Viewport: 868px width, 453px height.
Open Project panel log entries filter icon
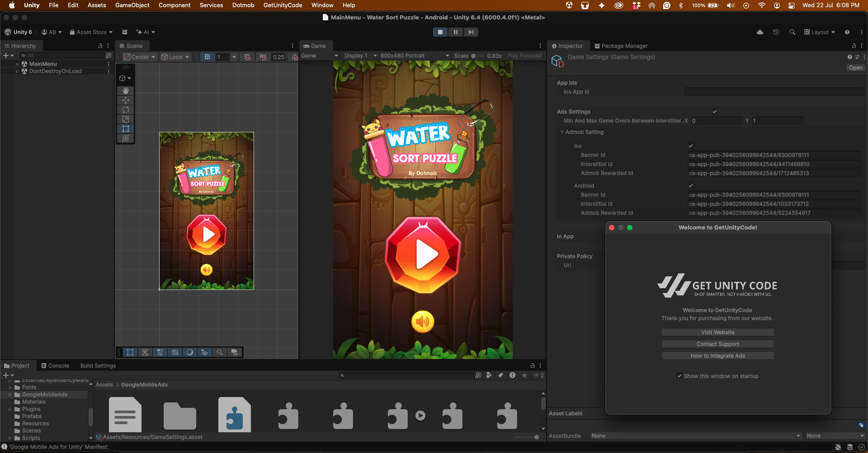(x=512, y=375)
